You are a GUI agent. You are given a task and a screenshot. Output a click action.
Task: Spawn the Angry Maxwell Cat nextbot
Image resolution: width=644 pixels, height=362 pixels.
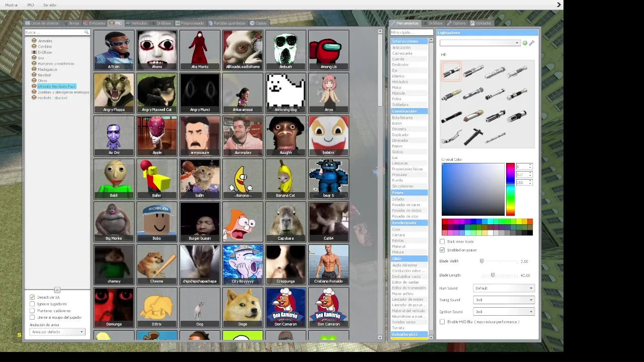click(x=156, y=93)
